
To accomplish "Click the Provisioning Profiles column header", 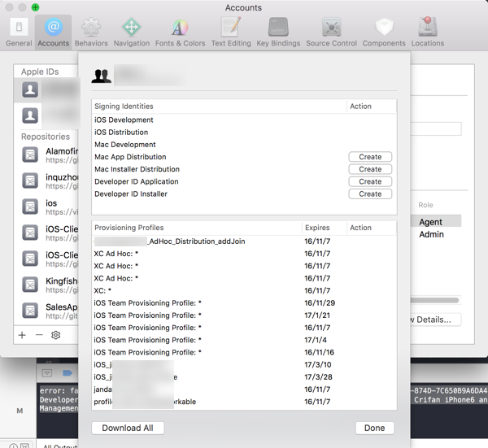I will [197, 228].
